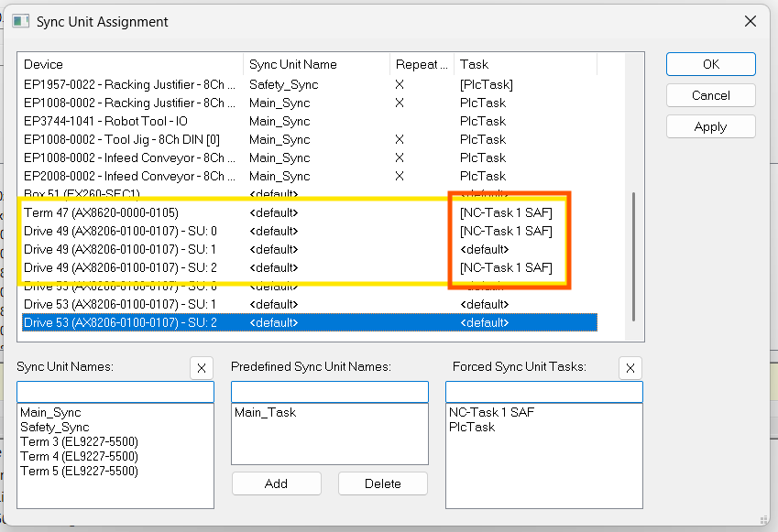
Task: Sort by the Device column header
Action: [133, 64]
